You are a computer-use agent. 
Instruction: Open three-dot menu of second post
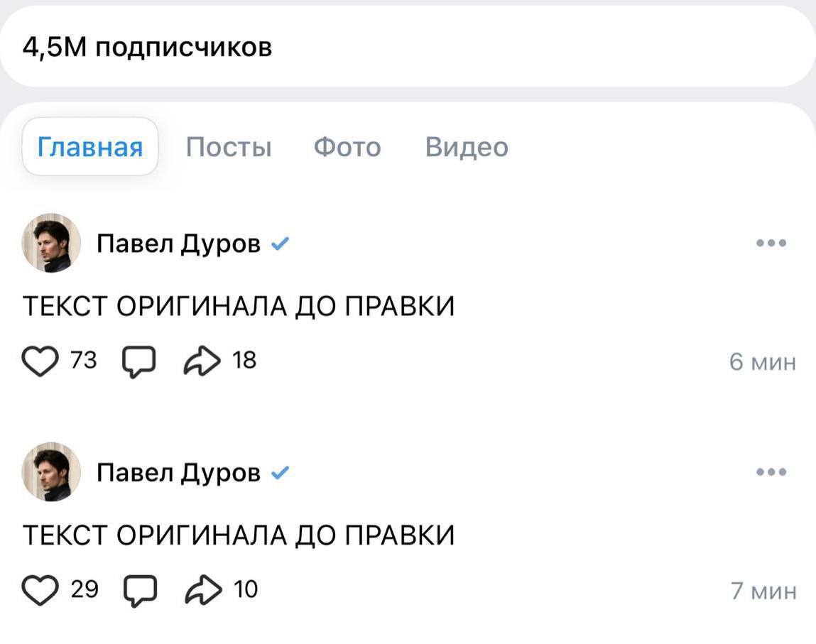pos(771,471)
